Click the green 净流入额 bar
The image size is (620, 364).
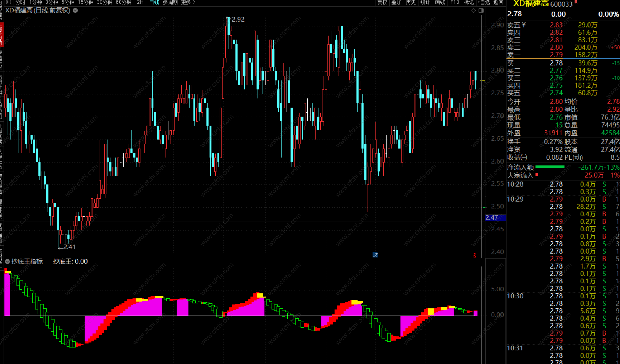[x=550, y=167]
